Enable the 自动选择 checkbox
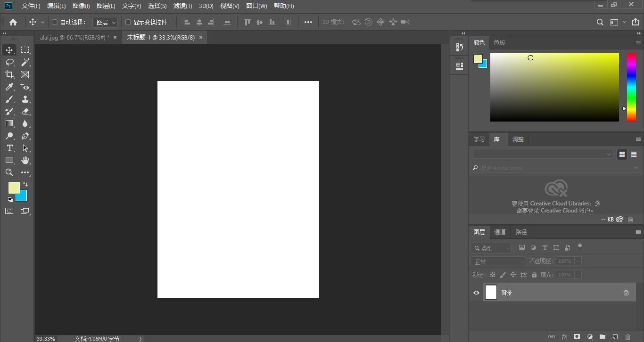This screenshot has width=644, height=342. (55, 22)
